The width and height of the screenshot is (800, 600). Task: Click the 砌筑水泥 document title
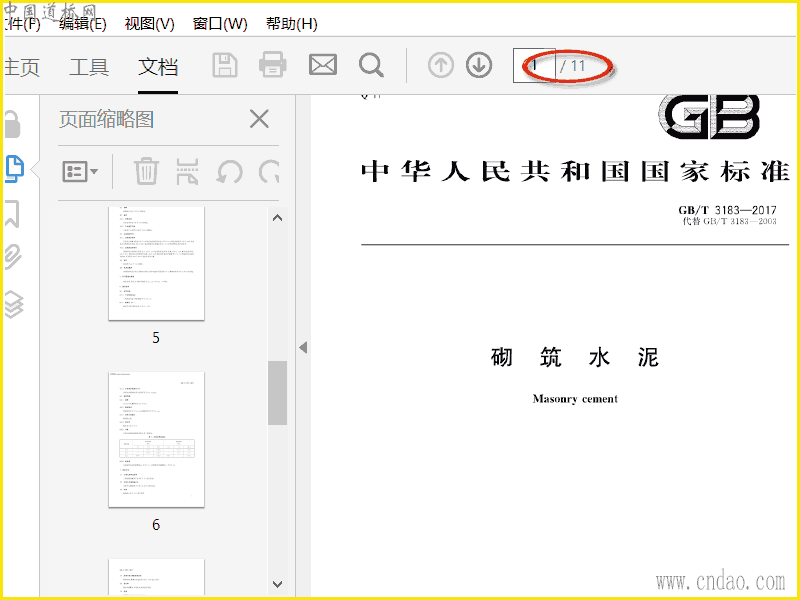(574, 357)
